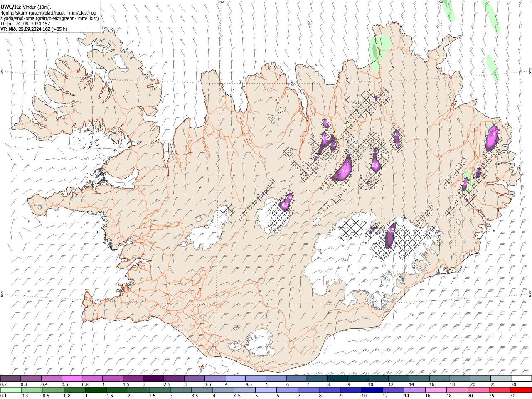532x399 pixels.
Task: Click the darkest green 1 rain-scale swatch
Action: tap(96, 390)
